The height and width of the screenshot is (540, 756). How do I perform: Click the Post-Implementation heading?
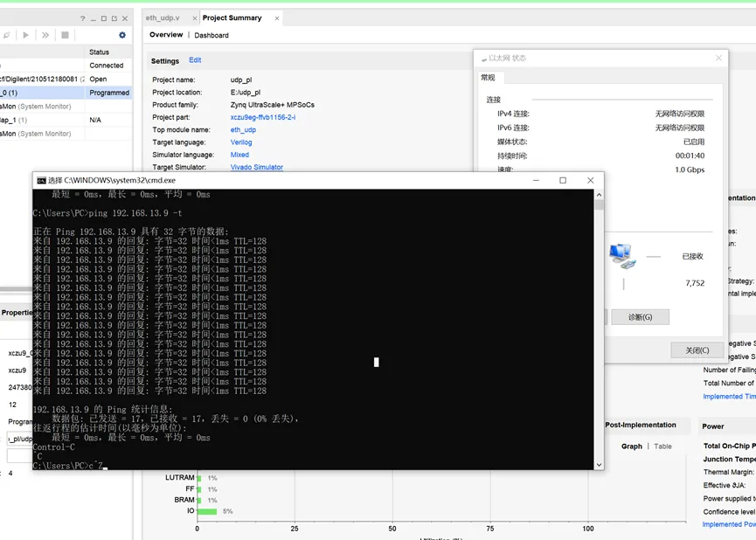[641, 425]
